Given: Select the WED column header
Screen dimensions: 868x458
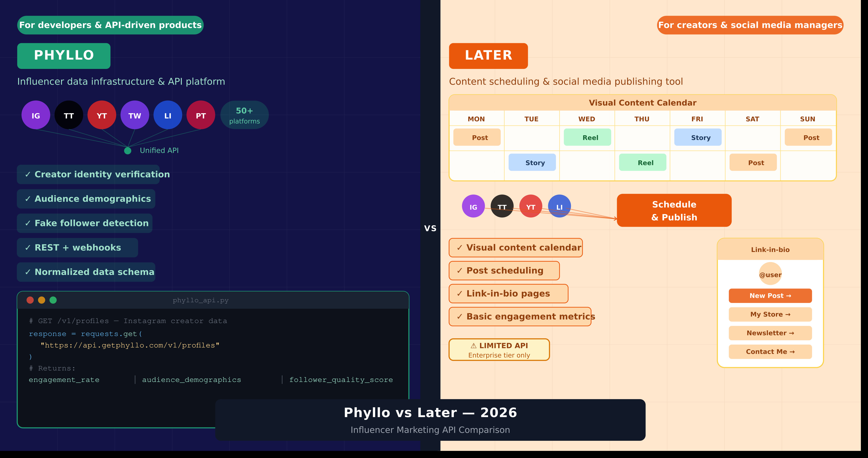Looking at the screenshot, I should [x=587, y=119].
